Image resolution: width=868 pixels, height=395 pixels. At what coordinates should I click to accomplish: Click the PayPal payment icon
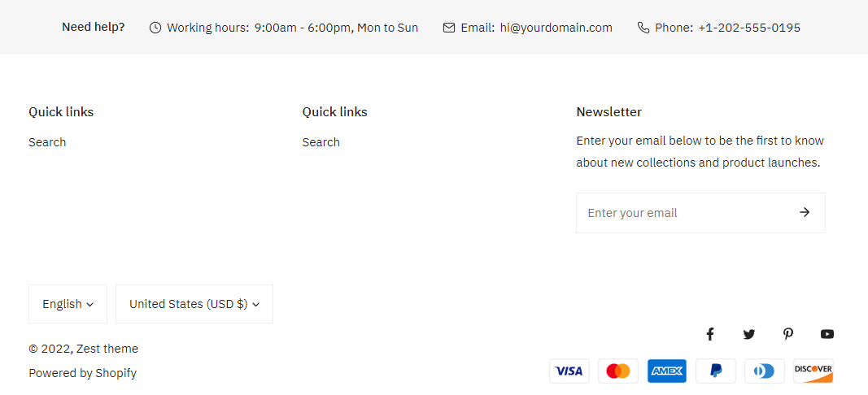(716, 371)
